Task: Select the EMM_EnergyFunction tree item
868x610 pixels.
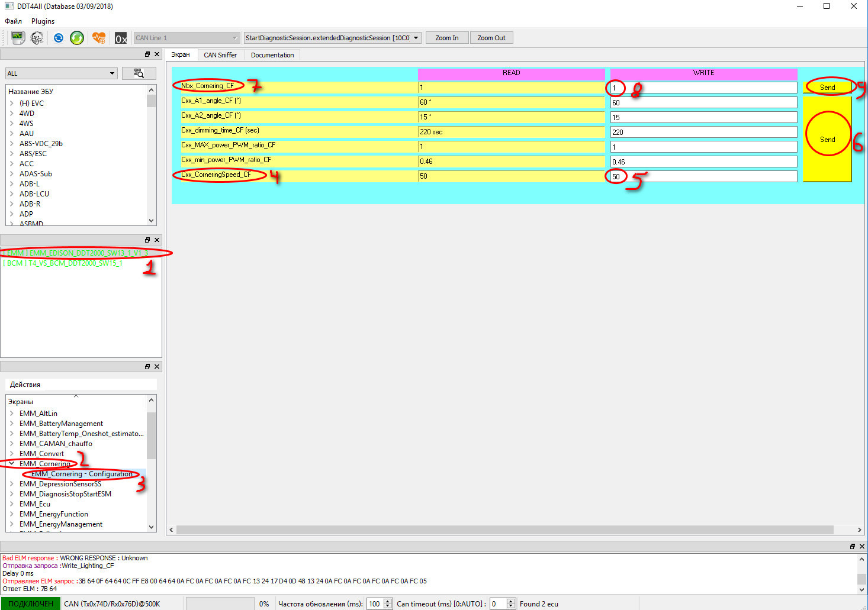Action: (x=53, y=514)
